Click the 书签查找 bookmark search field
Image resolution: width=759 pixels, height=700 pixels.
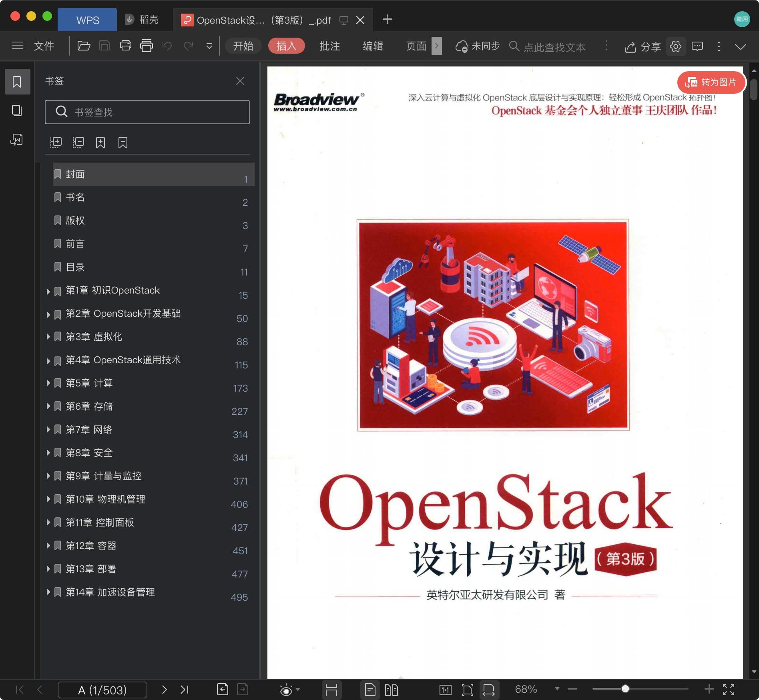tap(147, 112)
